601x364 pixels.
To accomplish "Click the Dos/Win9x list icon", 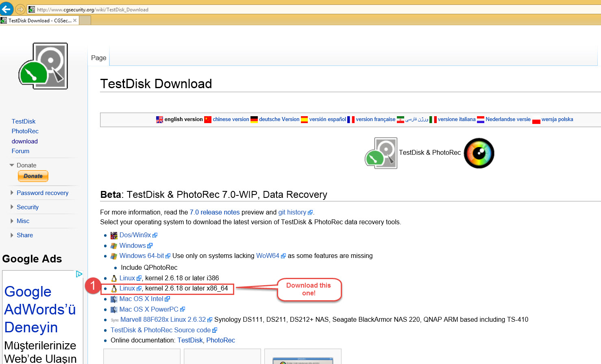I will point(114,235).
